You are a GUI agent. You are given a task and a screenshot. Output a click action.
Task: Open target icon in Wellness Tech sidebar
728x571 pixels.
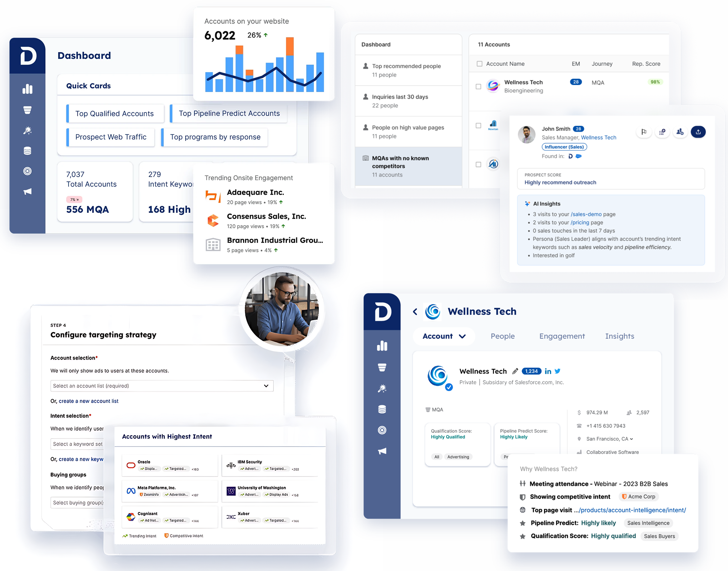382,430
